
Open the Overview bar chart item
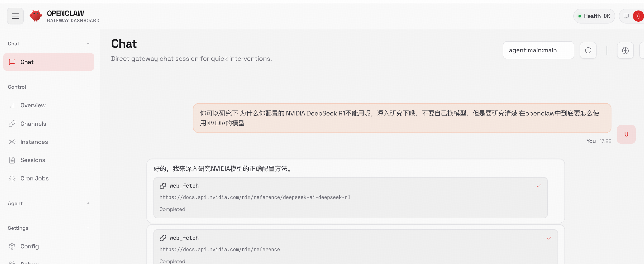(33, 105)
